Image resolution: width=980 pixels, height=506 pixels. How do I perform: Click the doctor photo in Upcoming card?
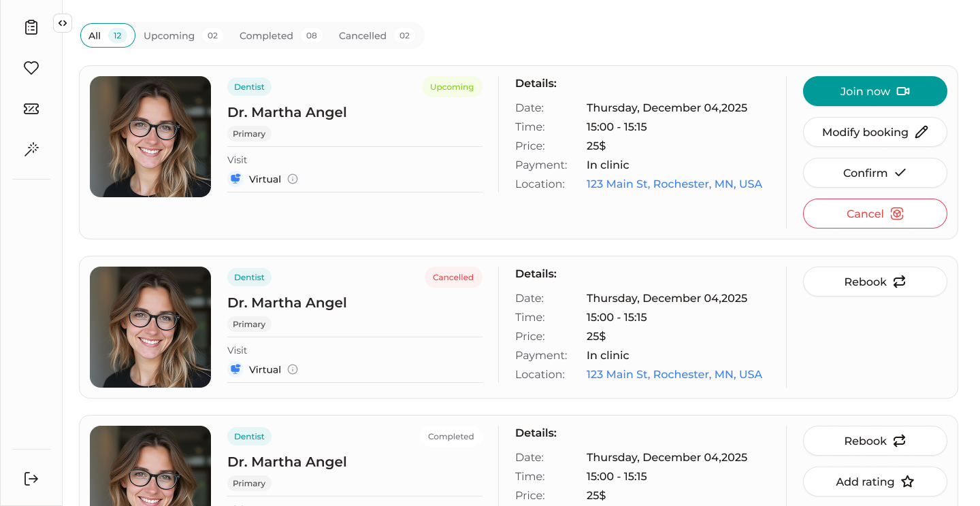pyautogui.click(x=150, y=137)
